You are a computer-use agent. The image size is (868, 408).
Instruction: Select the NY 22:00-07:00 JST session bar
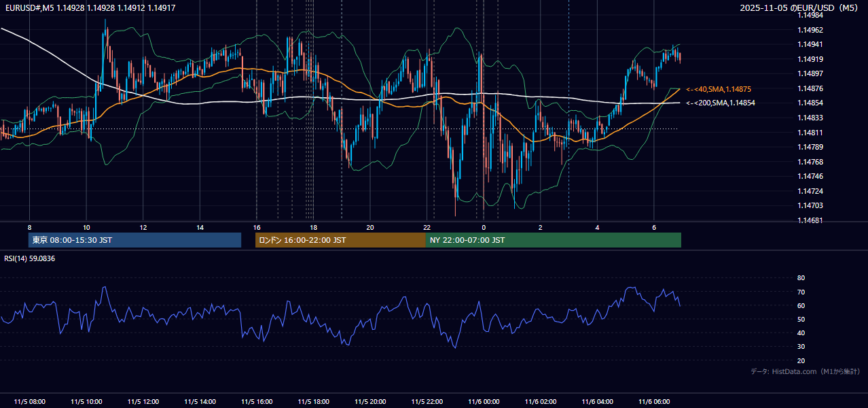click(x=554, y=240)
